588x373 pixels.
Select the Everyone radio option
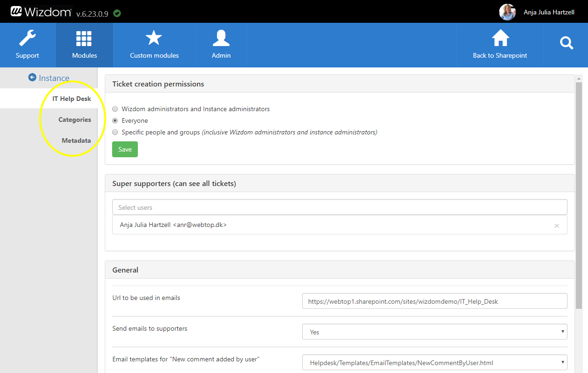115,120
